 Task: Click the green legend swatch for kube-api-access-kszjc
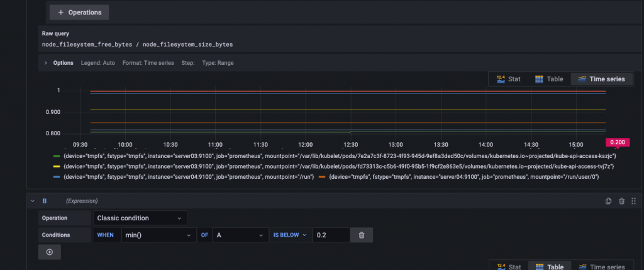[57, 156]
